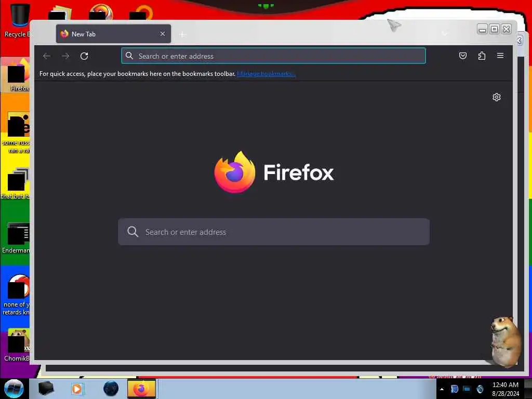Open the Firefox Extensions puzzle icon
Viewport: 532px width, 399px height.
click(x=482, y=56)
